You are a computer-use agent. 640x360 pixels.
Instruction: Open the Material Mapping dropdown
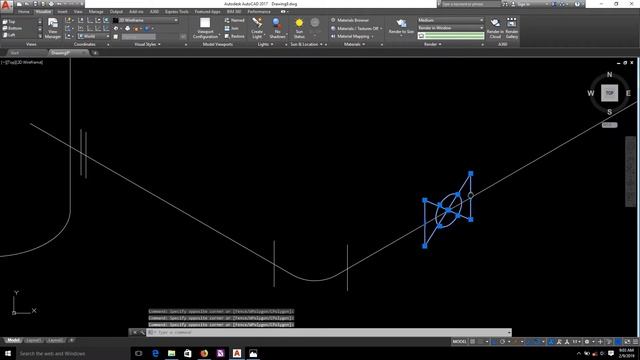point(352,36)
